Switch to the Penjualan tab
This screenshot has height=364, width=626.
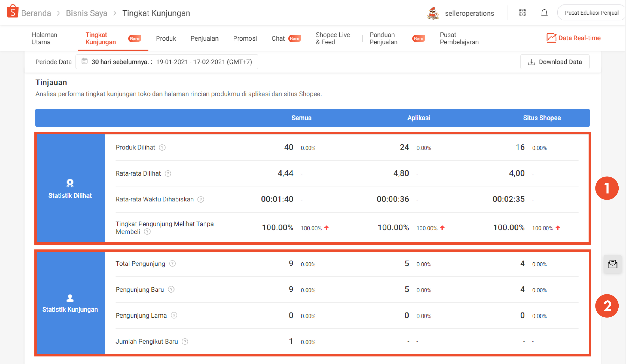click(204, 38)
